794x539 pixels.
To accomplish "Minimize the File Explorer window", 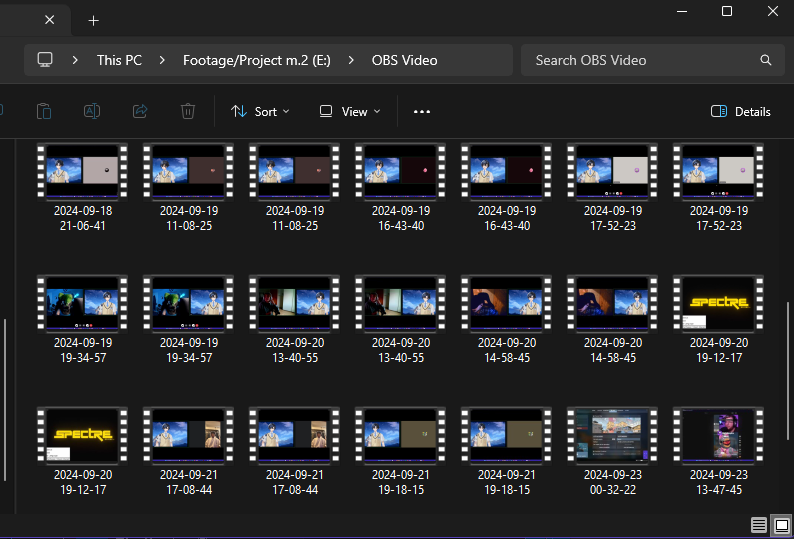I will (x=682, y=11).
